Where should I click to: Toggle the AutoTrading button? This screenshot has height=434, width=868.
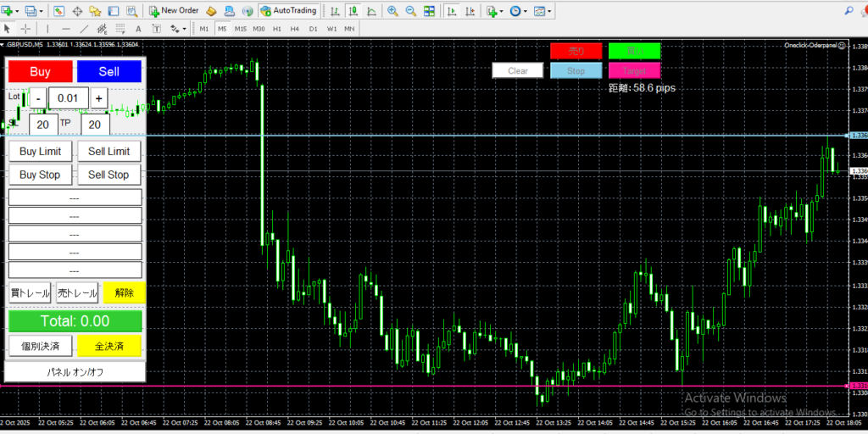click(288, 11)
